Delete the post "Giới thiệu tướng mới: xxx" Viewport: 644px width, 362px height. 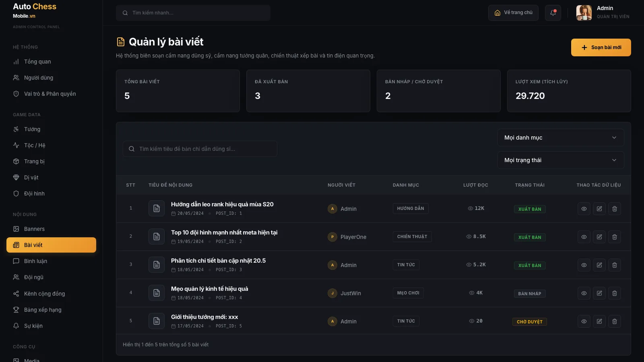pos(615,321)
